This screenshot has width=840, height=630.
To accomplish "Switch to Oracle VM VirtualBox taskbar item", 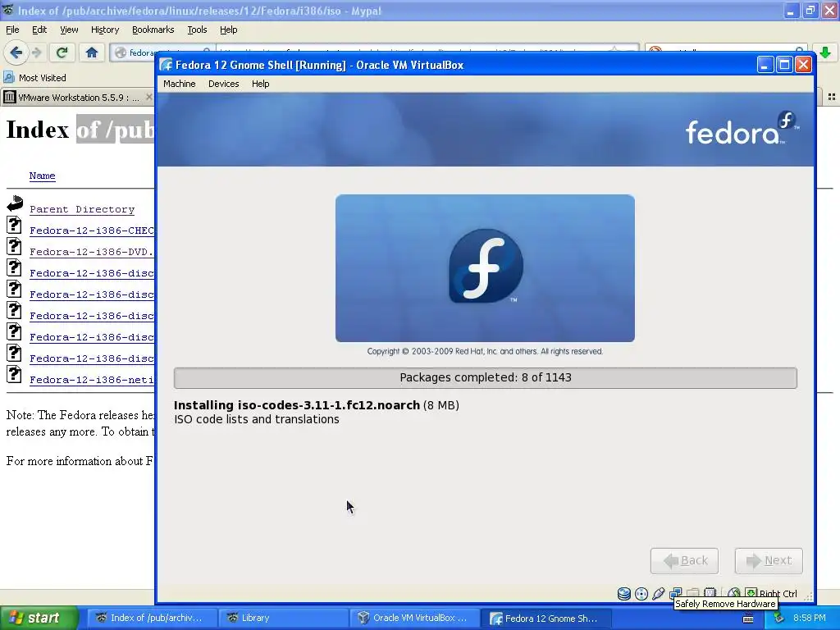I will pyautogui.click(x=414, y=618).
